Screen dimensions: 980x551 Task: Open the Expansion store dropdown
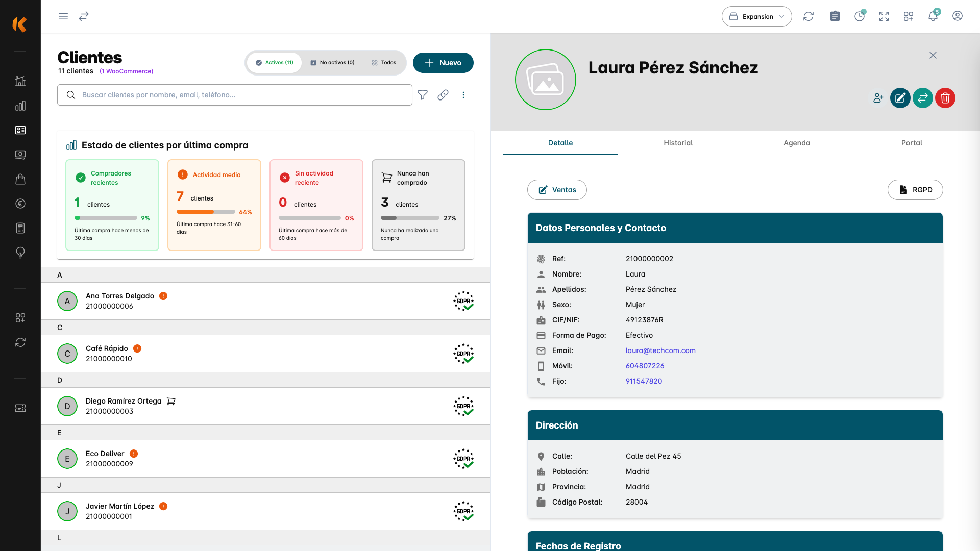click(756, 16)
